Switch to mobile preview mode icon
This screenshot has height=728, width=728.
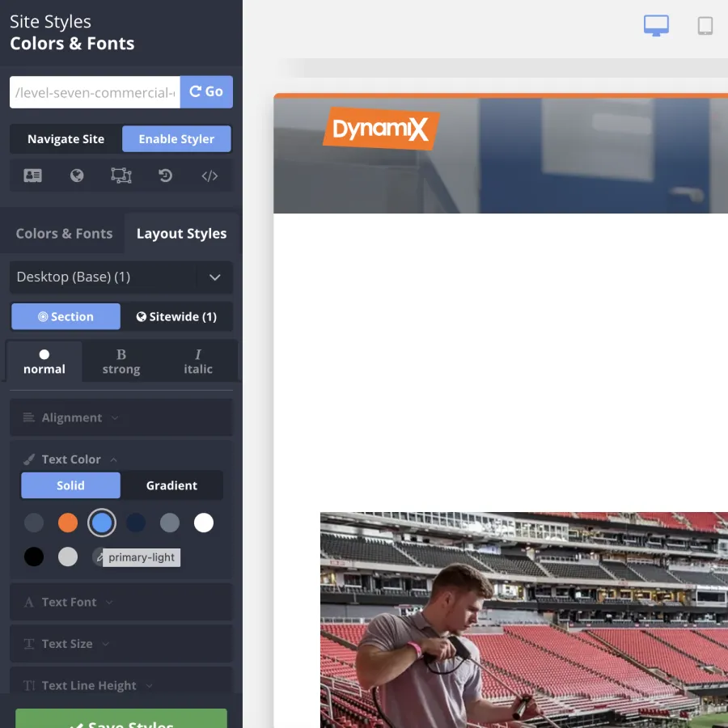[x=705, y=25]
